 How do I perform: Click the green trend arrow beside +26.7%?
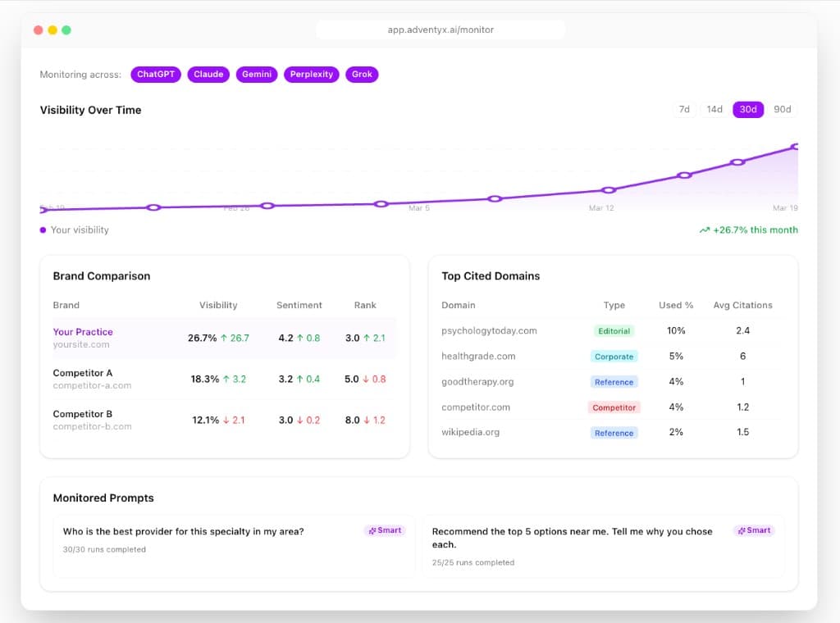click(705, 230)
